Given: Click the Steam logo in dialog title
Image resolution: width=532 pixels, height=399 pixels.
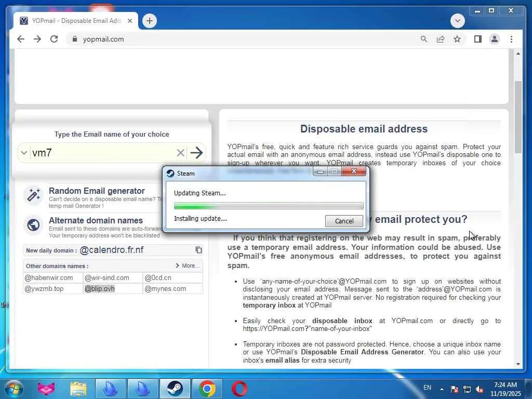Looking at the screenshot, I should point(170,174).
